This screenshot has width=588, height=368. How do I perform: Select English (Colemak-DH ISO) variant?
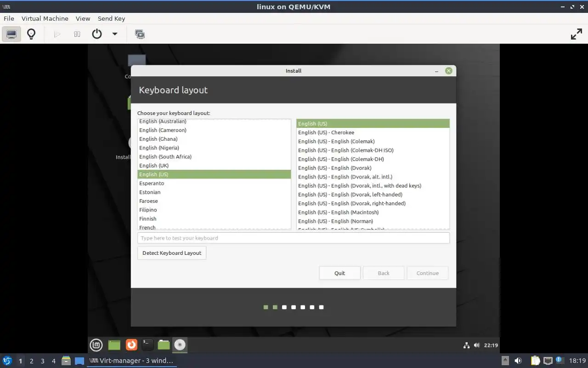373,150
